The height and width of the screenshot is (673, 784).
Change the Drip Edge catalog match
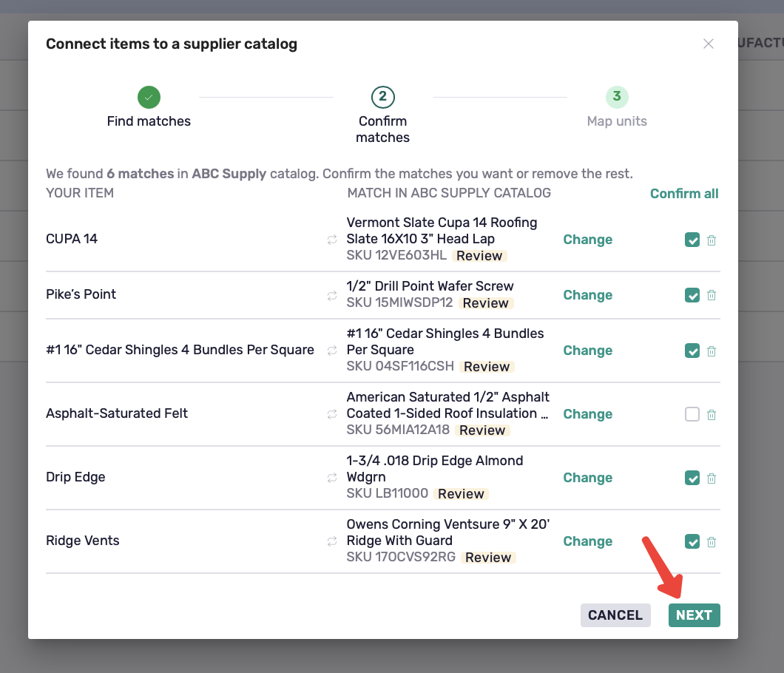click(587, 478)
